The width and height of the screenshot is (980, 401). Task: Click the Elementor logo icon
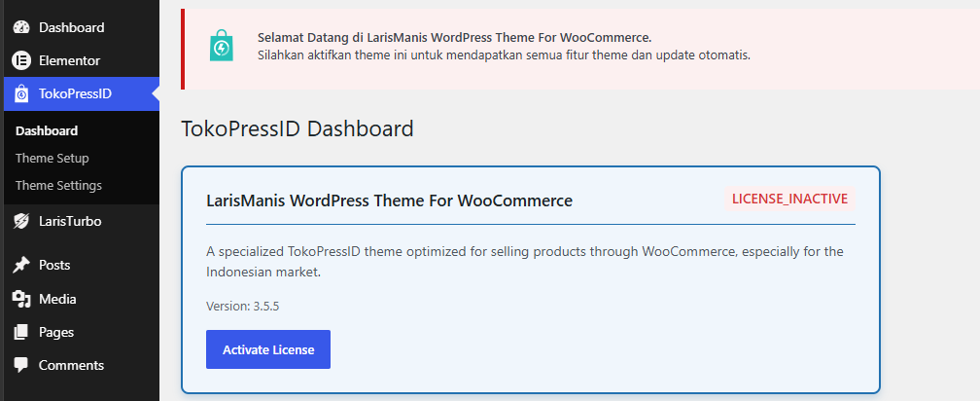point(21,60)
